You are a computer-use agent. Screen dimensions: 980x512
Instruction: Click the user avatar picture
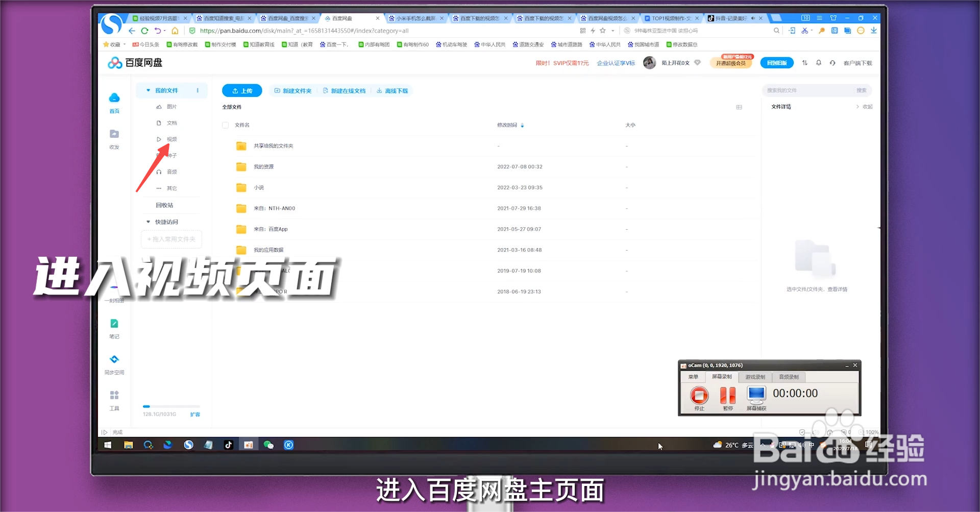click(649, 63)
